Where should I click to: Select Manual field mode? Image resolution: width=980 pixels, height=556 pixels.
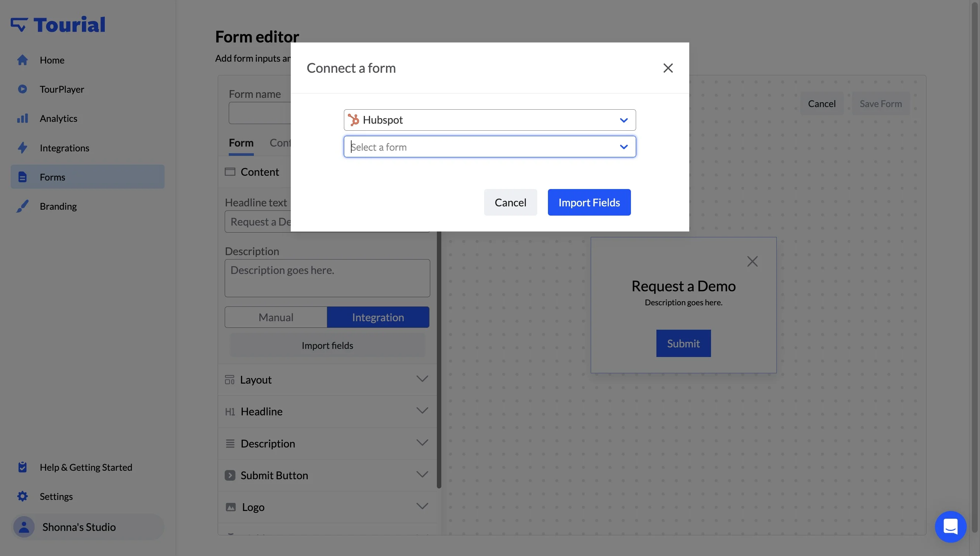(x=276, y=317)
